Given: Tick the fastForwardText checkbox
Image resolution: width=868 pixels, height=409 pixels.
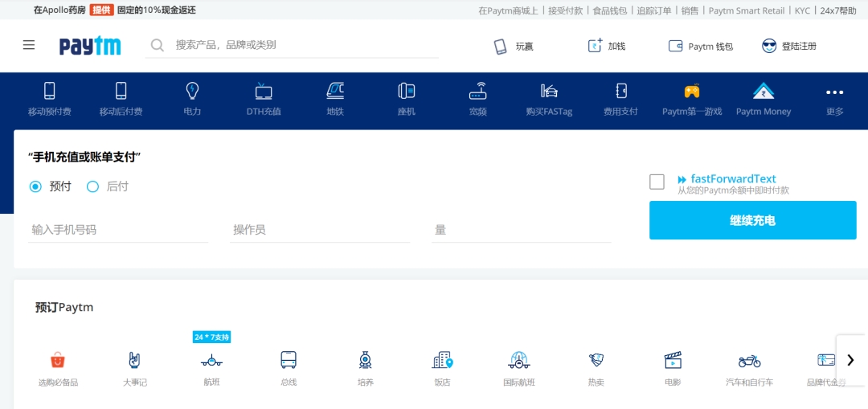Looking at the screenshot, I should pos(657,182).
